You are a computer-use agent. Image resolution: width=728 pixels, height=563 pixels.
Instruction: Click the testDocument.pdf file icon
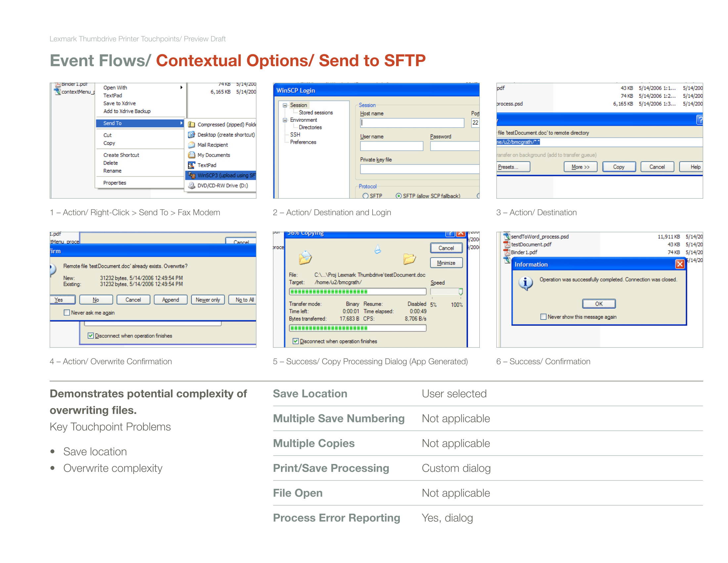pos(507,244)
